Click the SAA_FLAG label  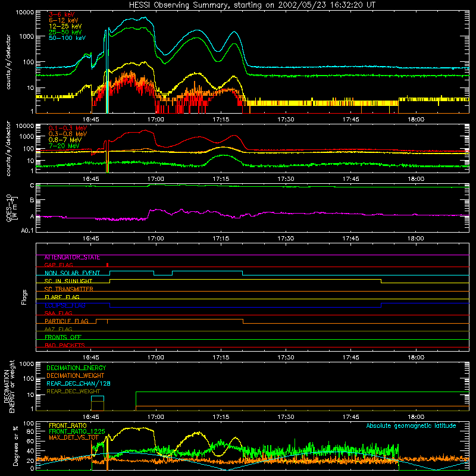(58, 313)
